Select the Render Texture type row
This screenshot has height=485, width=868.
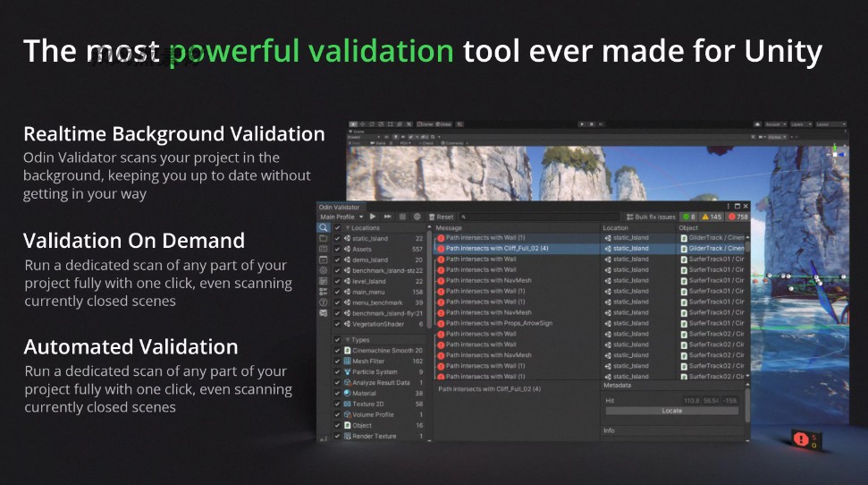coord(379,436)
